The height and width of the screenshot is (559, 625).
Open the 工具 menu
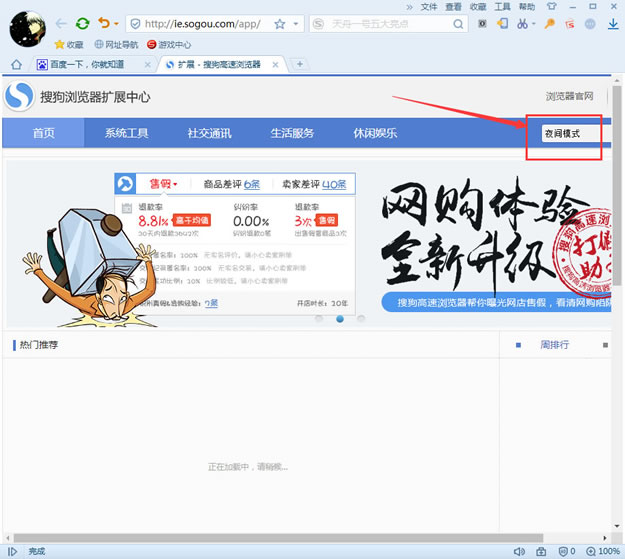tap(502, 6)
